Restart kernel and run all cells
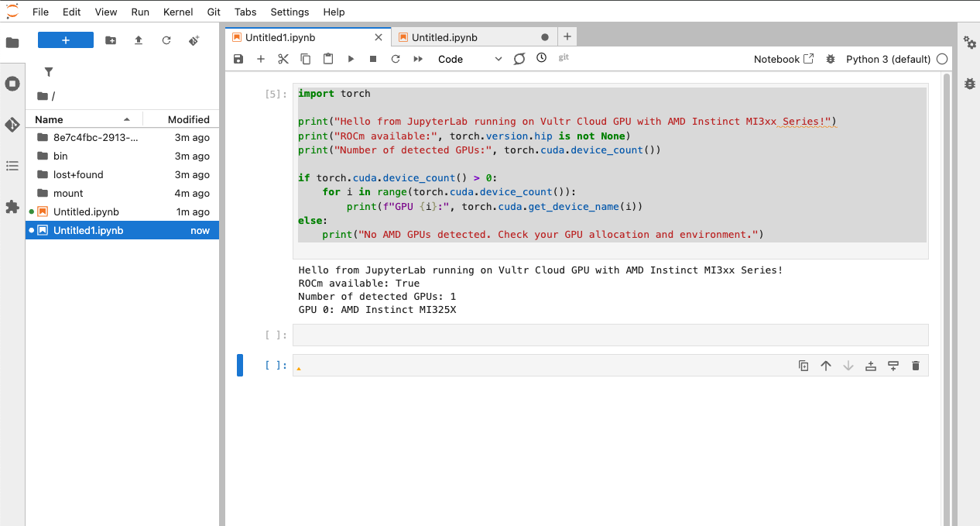The image size is (980, 526). tap(418, 59)
